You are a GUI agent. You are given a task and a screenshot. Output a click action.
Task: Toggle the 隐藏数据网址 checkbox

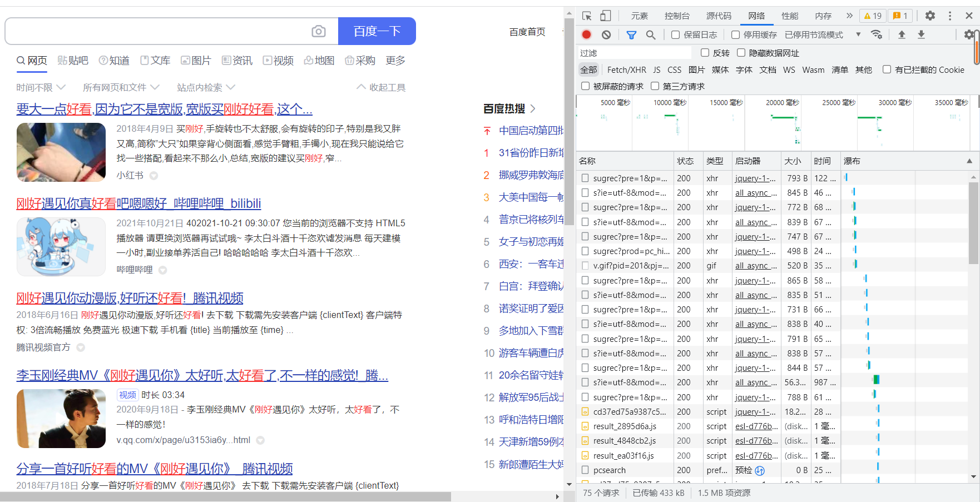(741, 53)
